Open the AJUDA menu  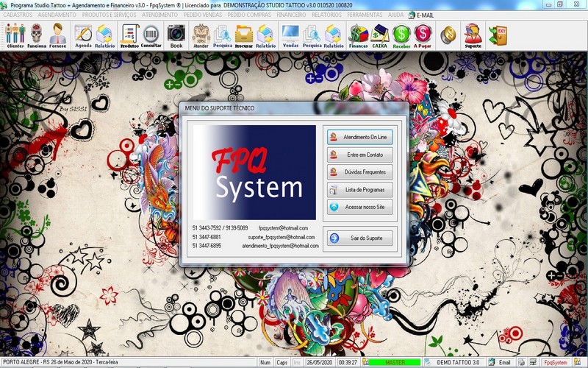pos(395,15)
